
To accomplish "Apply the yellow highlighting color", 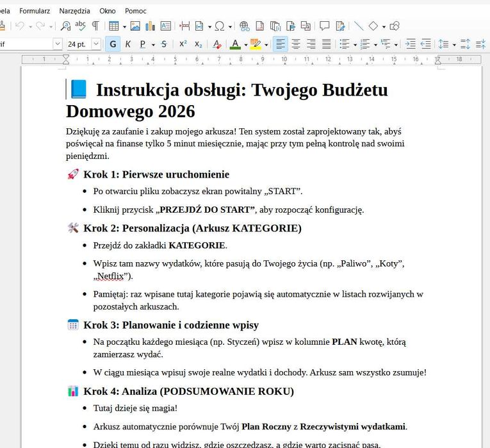I will [x=256, y=44].
